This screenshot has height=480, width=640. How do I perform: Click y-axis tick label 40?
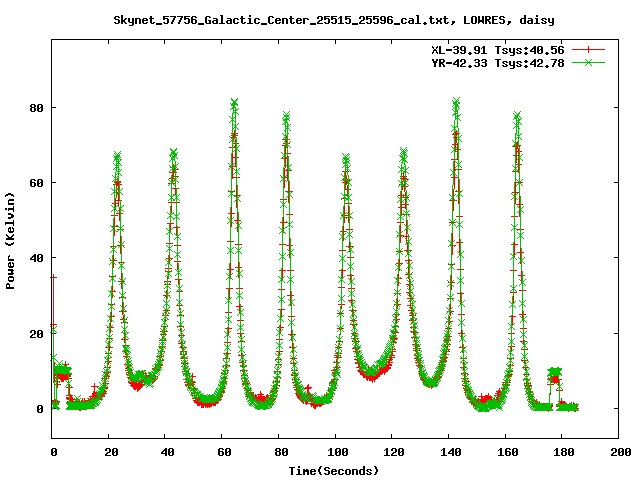click(36, 258)
